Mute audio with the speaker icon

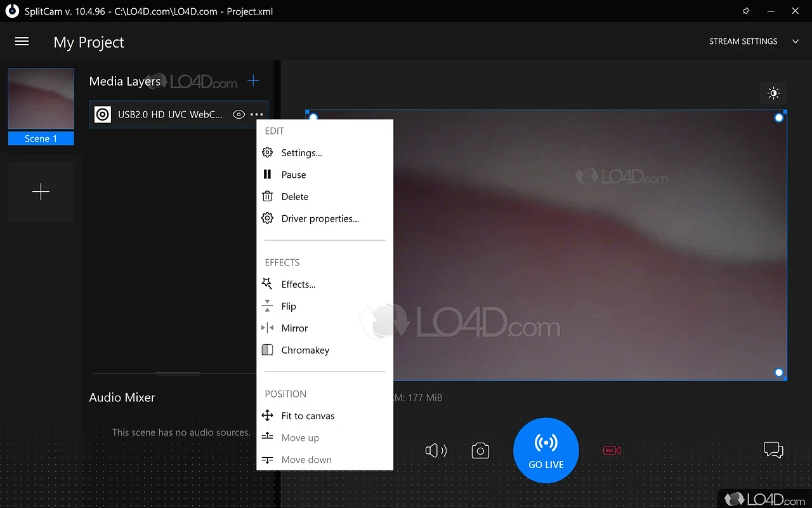click(435, 451)
